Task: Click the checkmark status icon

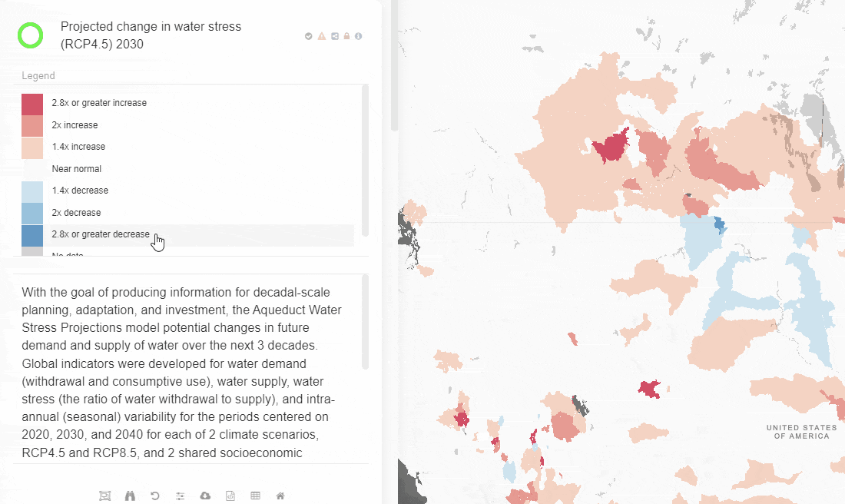Action: point(309,36)
